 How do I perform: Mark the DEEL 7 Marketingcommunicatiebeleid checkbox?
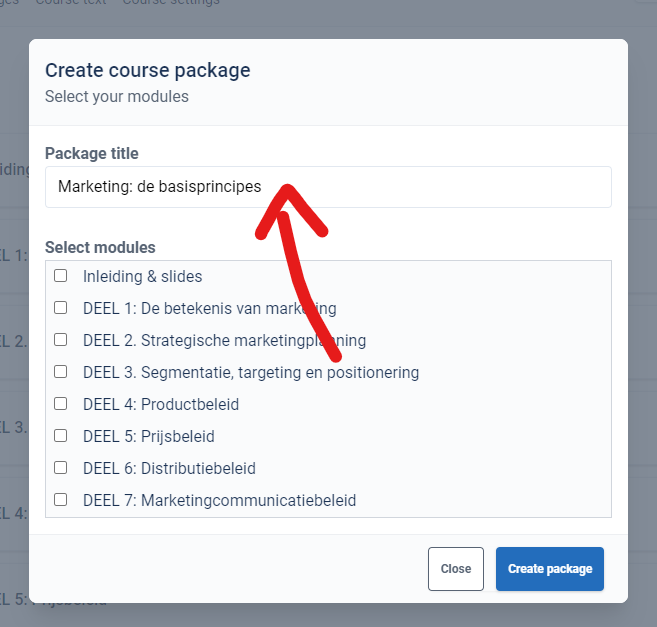pos(60,500)
